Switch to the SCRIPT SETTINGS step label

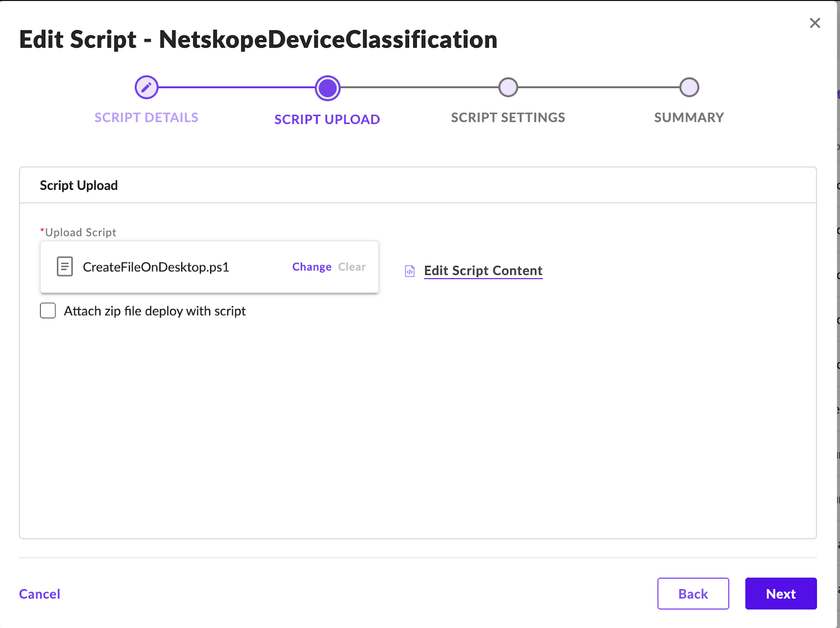coord(508,118)
